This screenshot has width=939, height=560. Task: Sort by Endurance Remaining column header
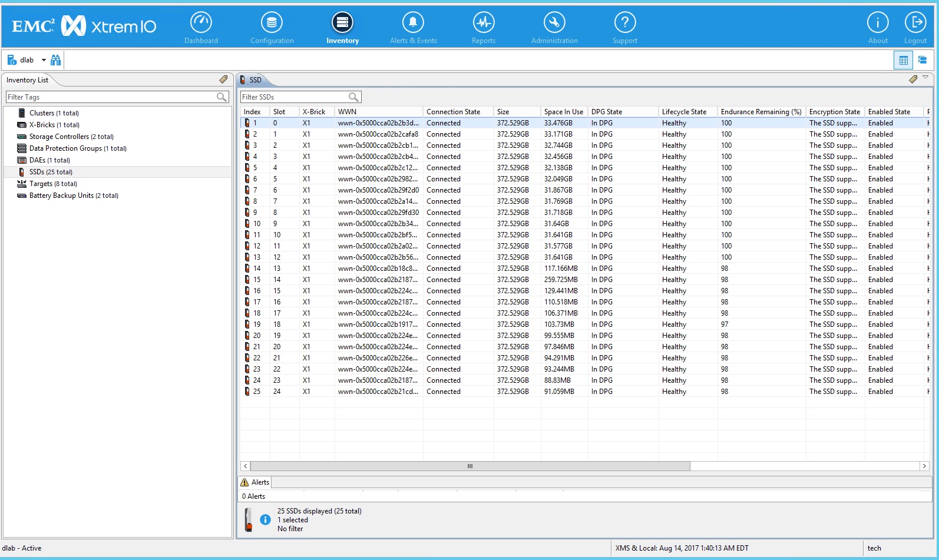point(761,112)
